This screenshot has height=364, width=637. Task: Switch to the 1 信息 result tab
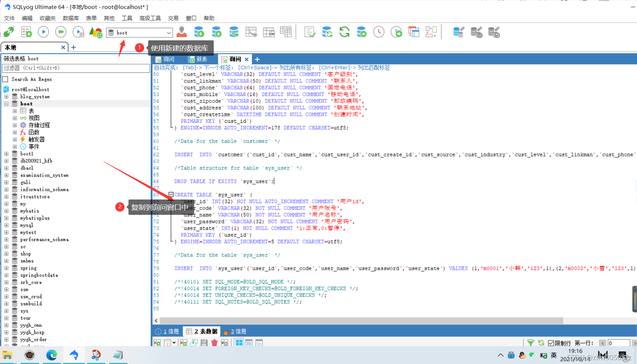(167, 332)
